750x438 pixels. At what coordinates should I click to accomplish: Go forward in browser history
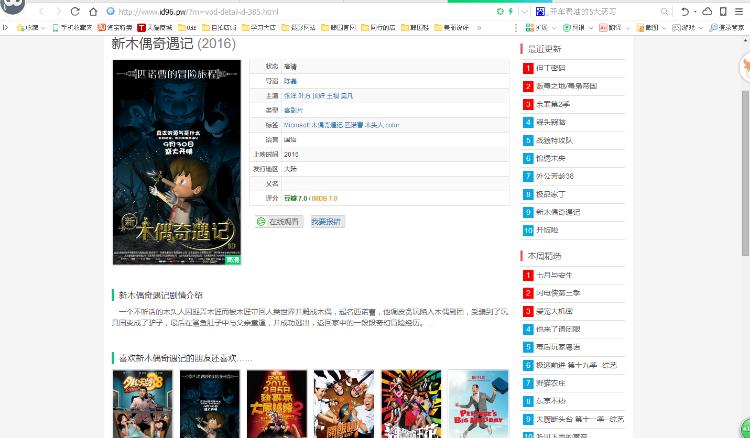(58, 11)
